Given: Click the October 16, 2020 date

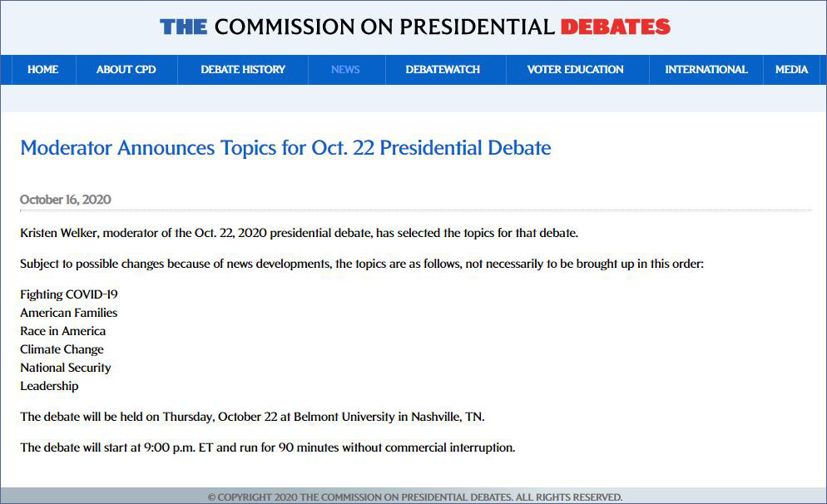Looking at the screenshot, I should (66, 200).
